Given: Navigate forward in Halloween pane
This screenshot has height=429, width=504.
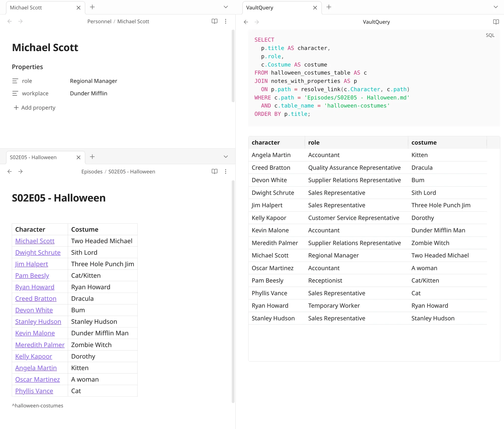Looking at the screenshot, I should tap(20, 172).
